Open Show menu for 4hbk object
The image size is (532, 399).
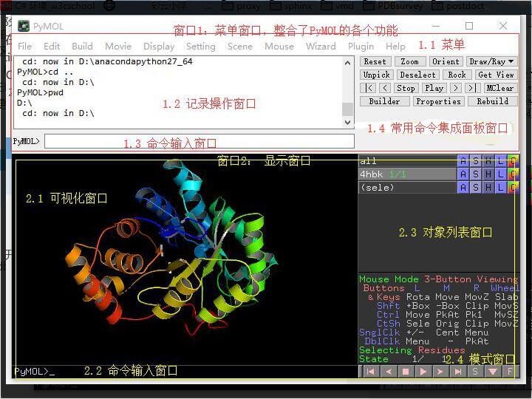(x=475, y=174)
